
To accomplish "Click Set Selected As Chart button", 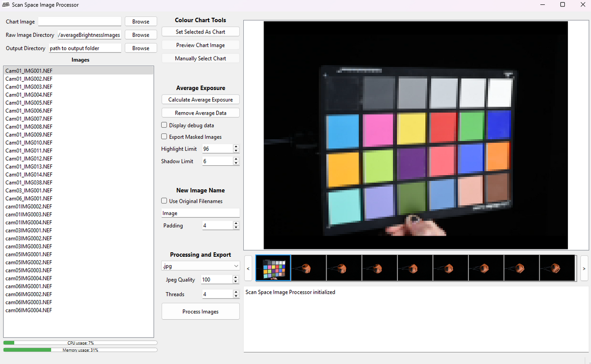I will click(x=200, y=31).
